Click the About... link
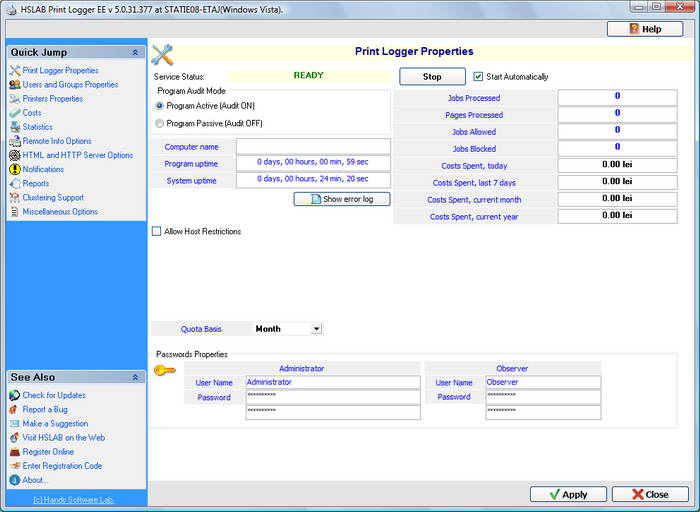 pyautogui.click(x=35, y=480)
